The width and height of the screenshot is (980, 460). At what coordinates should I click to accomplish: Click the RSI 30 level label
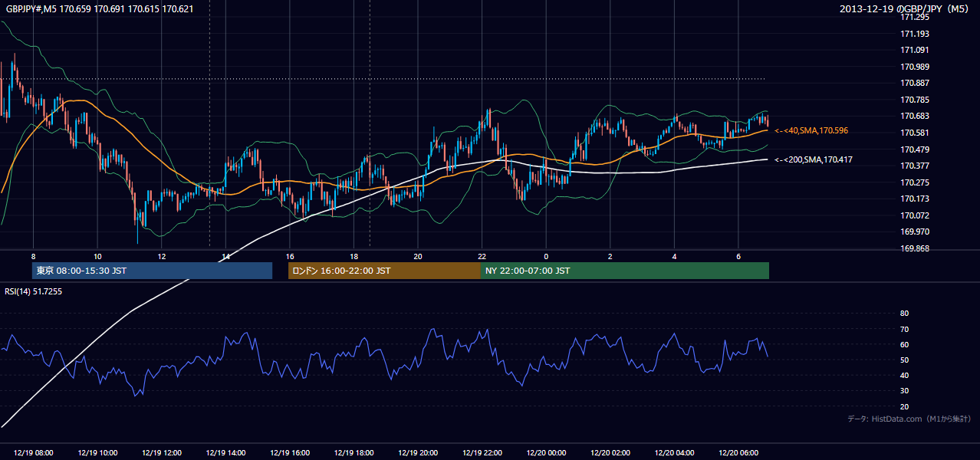(904, 391)
